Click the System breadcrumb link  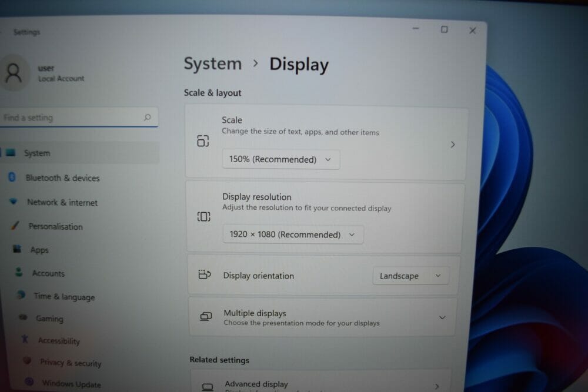click(x=213, y=63)
